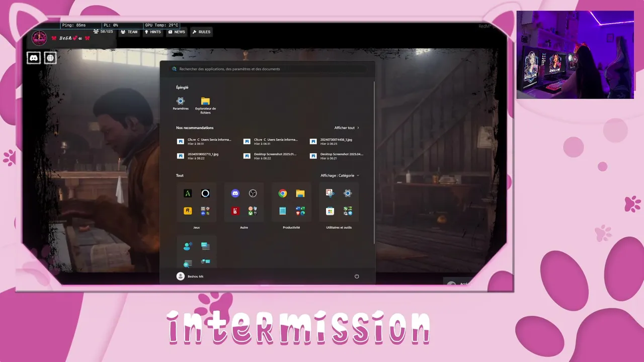The height and width of the screenshot is (362, 644).
Task: Expand more apps in the Autre folder
Action: coord(253,211)
